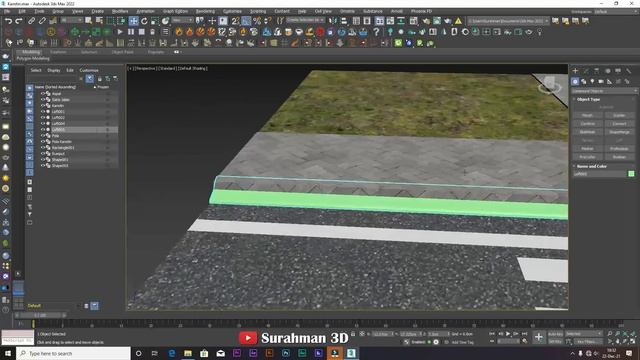The width and height of the screenshot is (640, 360).
Task: Click the simulation play icon in second toolbar
Action: (120, 31)
